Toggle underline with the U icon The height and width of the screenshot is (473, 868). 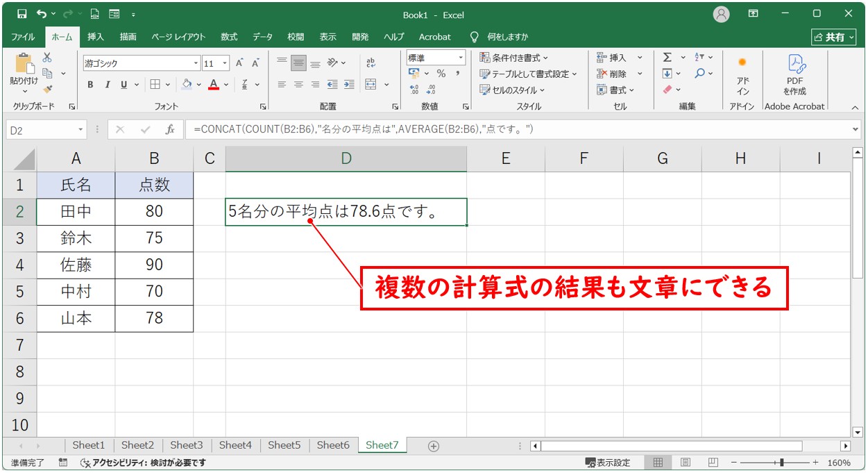(x=124, y=84)
